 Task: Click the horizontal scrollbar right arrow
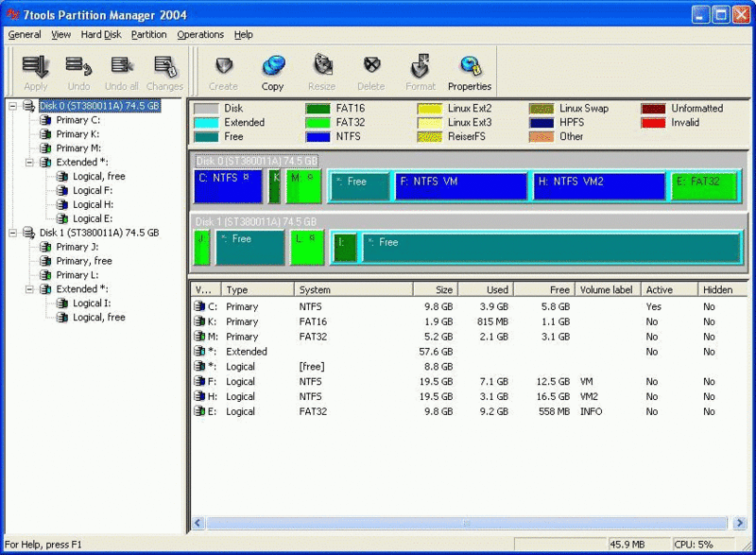(x=740, y=523)
